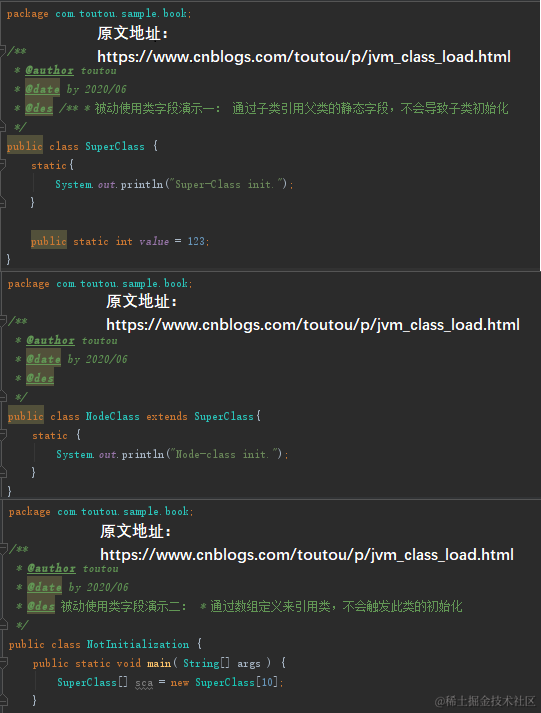541x713 pixels.
Task: Click the underlined variable 'sca'
Action: [144, 683]
